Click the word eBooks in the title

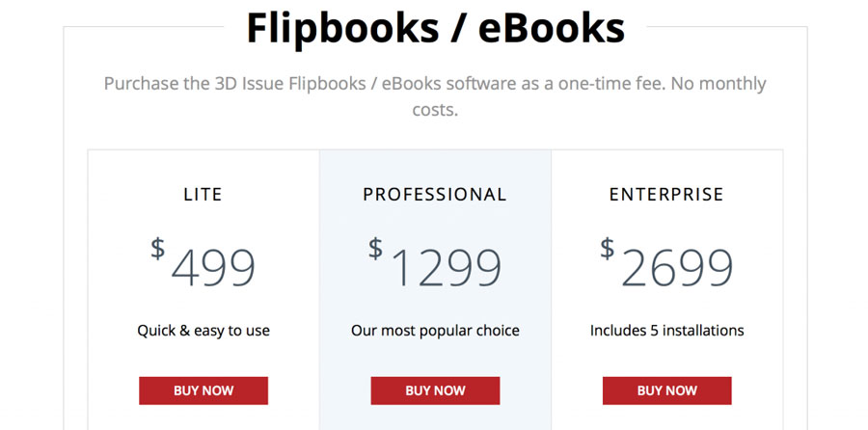point(552,28)
